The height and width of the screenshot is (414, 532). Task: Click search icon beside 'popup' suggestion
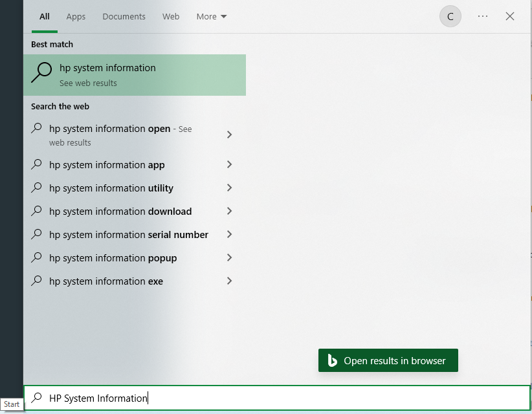coord(36,257)
